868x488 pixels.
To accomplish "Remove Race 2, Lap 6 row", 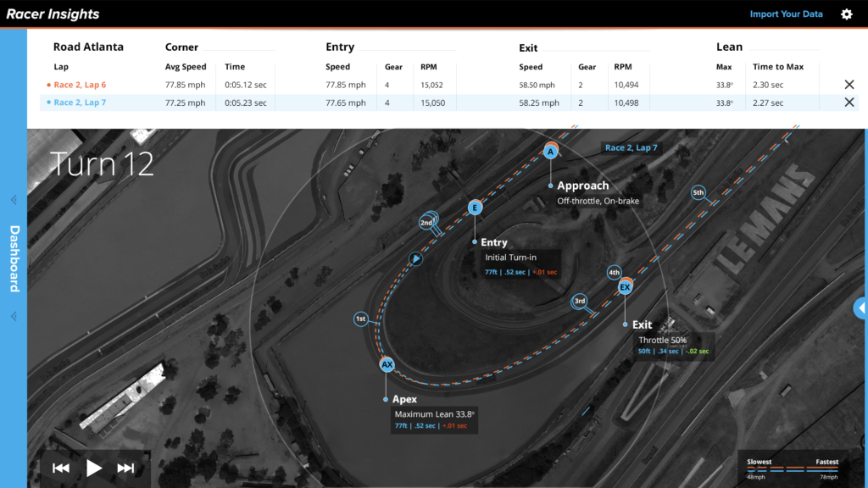I will (849, 85).
